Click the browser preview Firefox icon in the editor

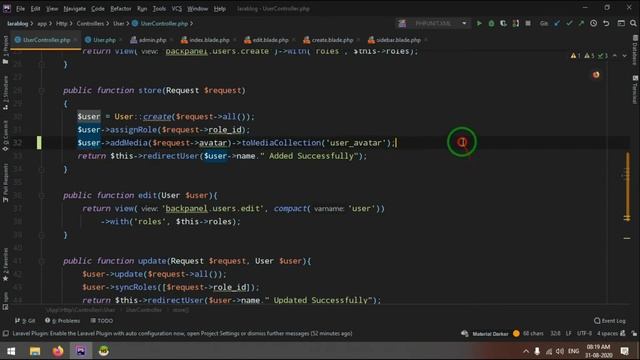coord(596,75)
